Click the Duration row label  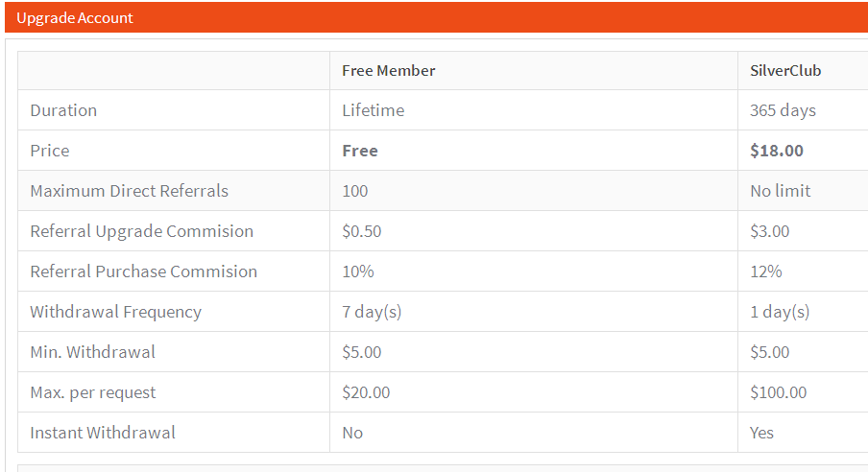(x=63, y=110)
